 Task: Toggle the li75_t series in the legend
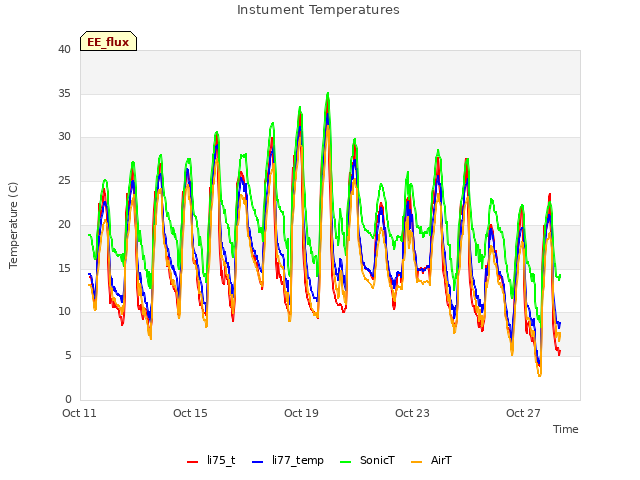click(x=211, y=460)
